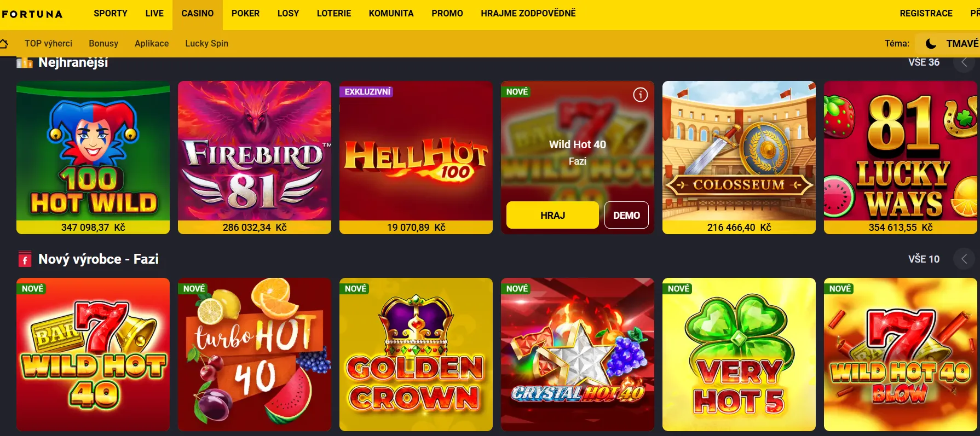Select the Golden Crown game tile

416,354
